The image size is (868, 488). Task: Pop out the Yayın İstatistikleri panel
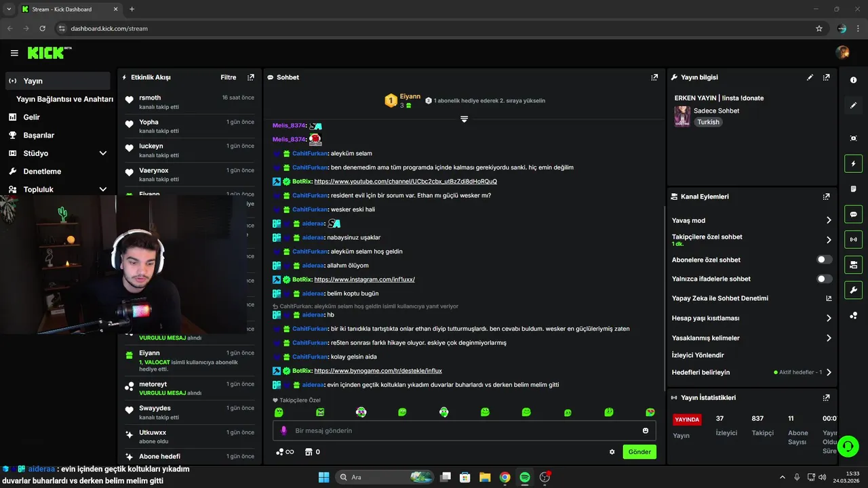pos(826,398)
